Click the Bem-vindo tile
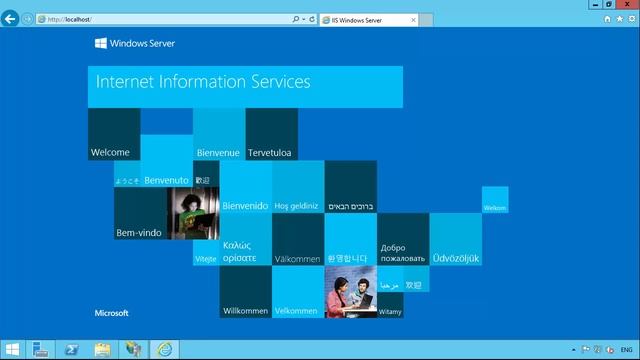This screenshot has width=640, height=360. point(140,213)
